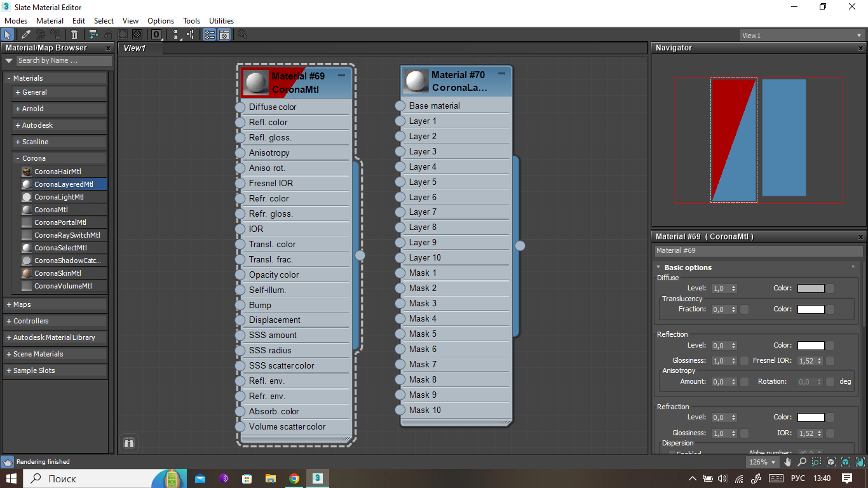This screenshot has height=488, width=868.
Task: Click the taskbar volume speaker icon
Action: 722,478
